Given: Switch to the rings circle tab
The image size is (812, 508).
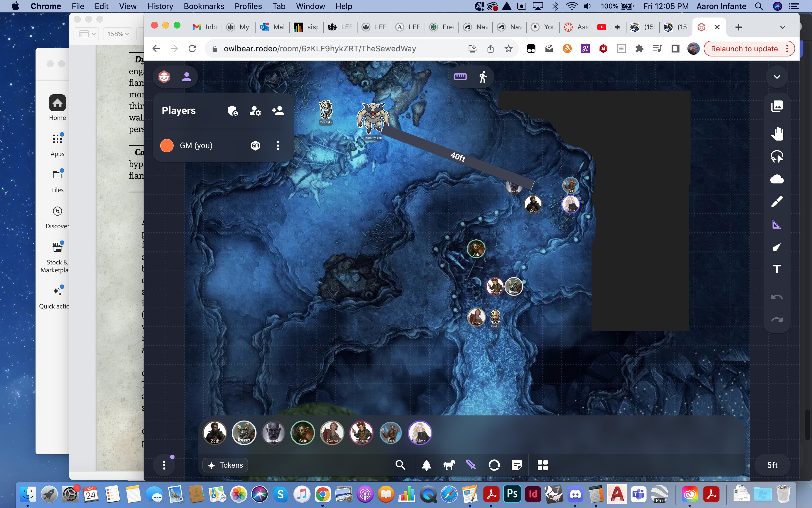Looking at the screenshot, I should coord(494,465).
